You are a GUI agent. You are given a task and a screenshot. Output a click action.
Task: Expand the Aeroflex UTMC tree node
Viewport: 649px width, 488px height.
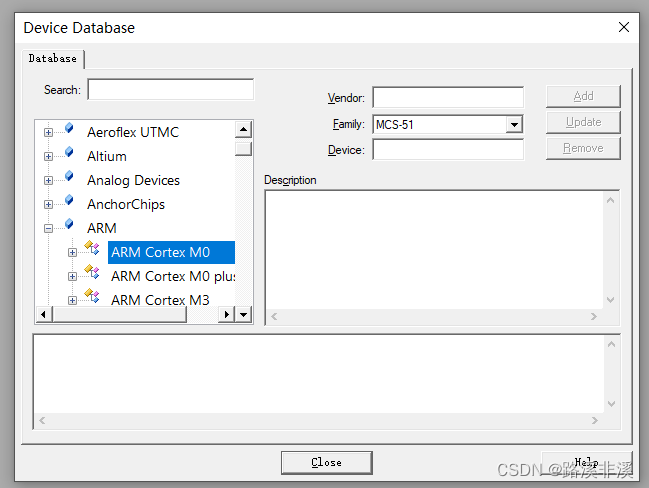point(48,132)
